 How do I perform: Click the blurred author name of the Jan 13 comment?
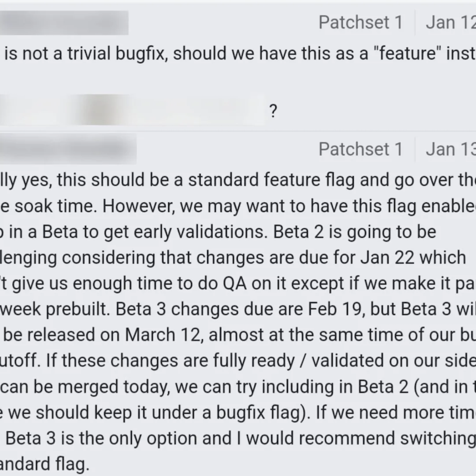68,149
